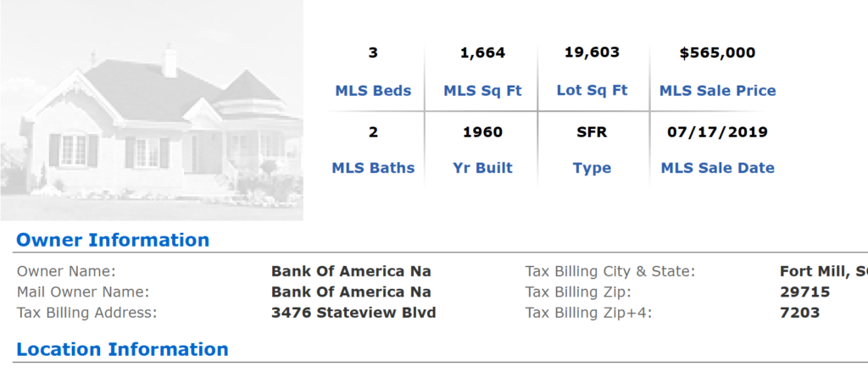Click the 19,603 lot size value

(592, 53)
